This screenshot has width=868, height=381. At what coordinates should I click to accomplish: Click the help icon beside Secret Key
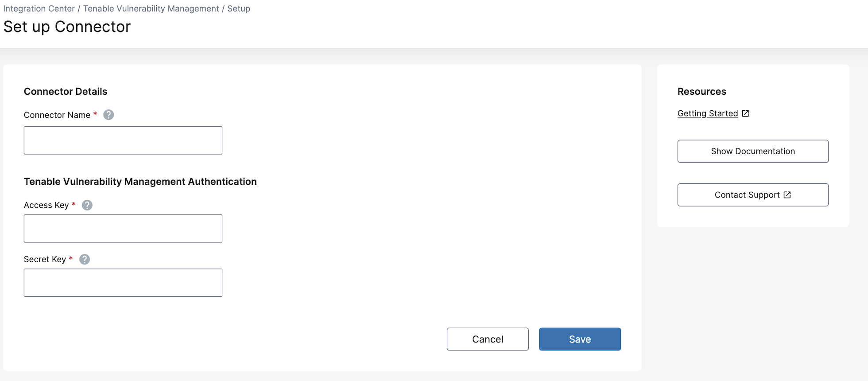(x=85, y=260)
